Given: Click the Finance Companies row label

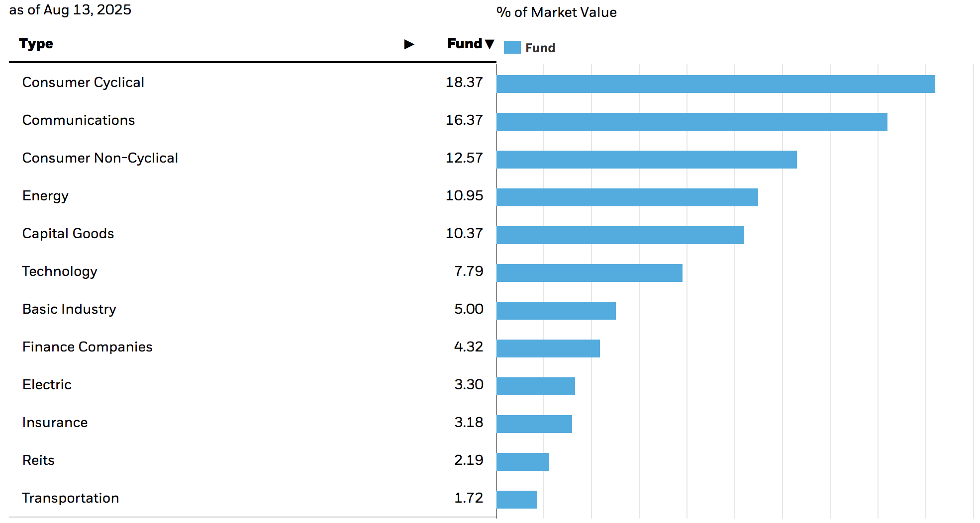Looking at the screenshot, I should pos(87,347).
